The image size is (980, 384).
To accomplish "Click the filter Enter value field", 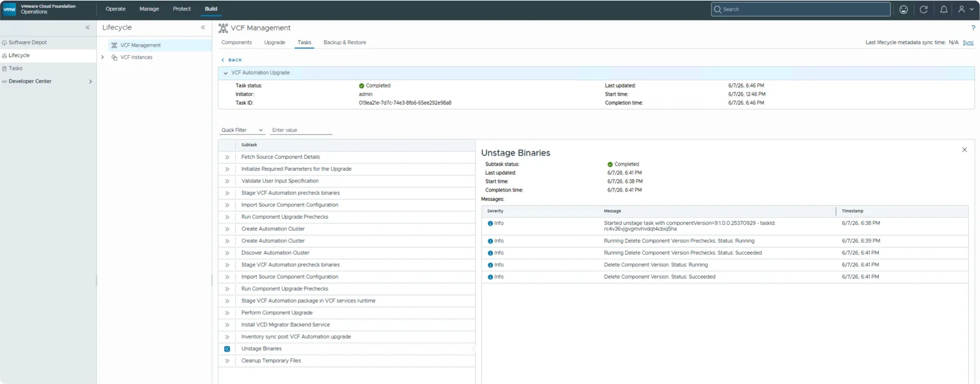I will [x=301, y=130].
